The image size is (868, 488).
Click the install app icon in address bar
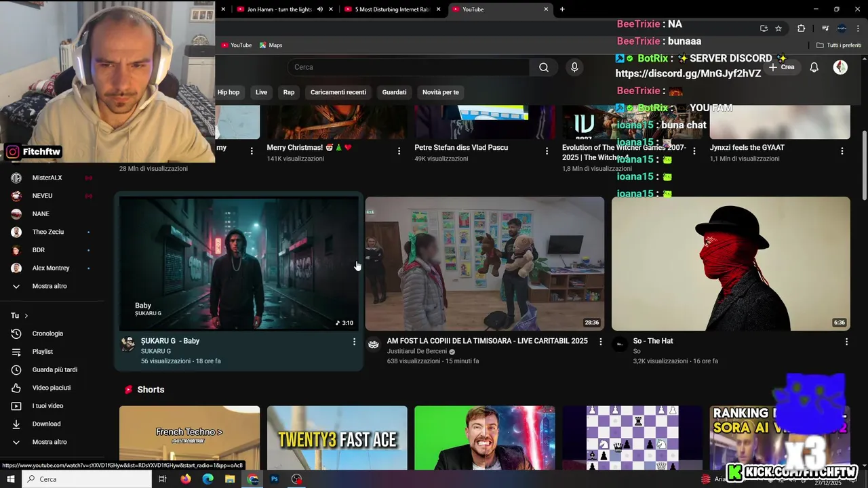pos(764,28)
